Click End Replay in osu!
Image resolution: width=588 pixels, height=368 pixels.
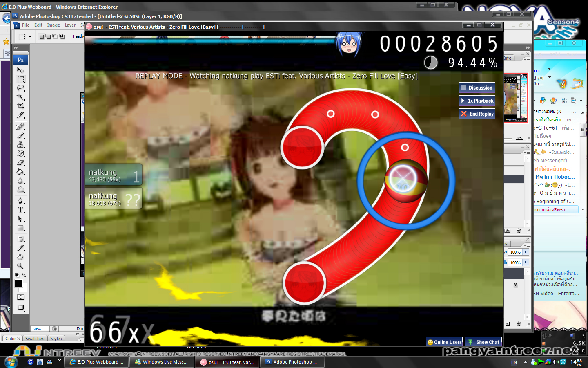point(477,114)
